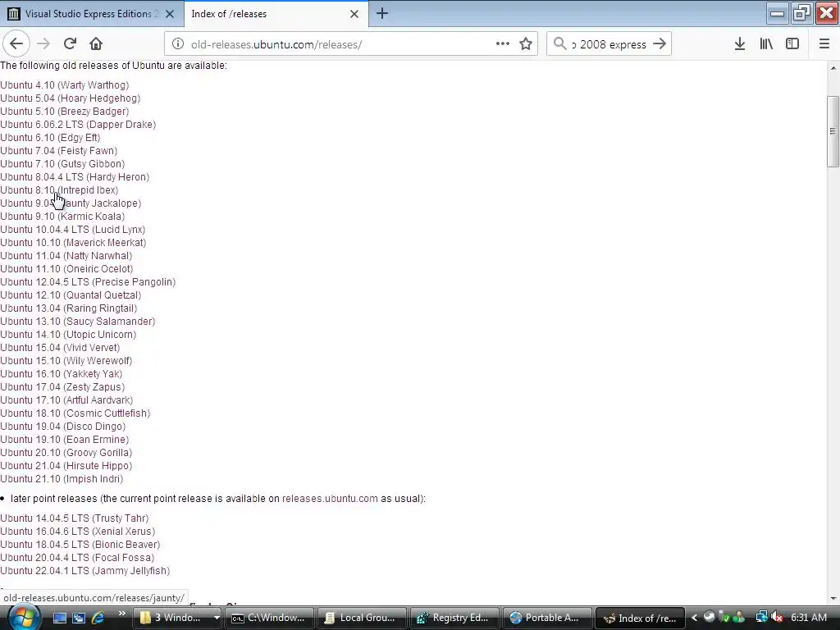Open Ubuntu 10.04.4 LTS Lucid Lynx

pyautogui.click(x=72, y=230)
